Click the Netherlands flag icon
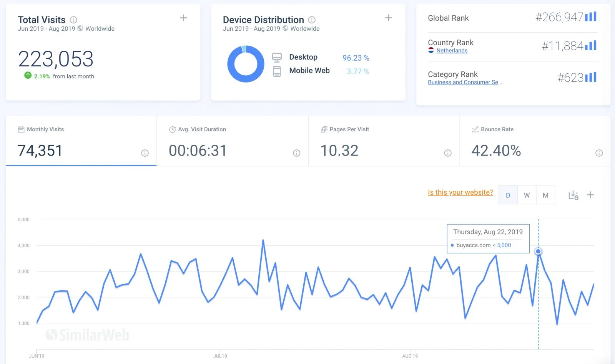The width and height of the screenshot is (615, 364). click(431, 50)
